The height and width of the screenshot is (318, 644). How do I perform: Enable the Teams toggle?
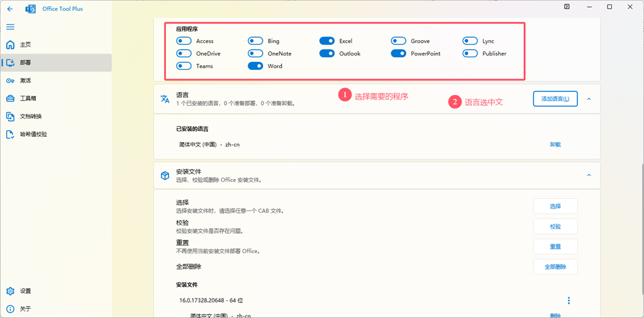click(x=184, y=65)
